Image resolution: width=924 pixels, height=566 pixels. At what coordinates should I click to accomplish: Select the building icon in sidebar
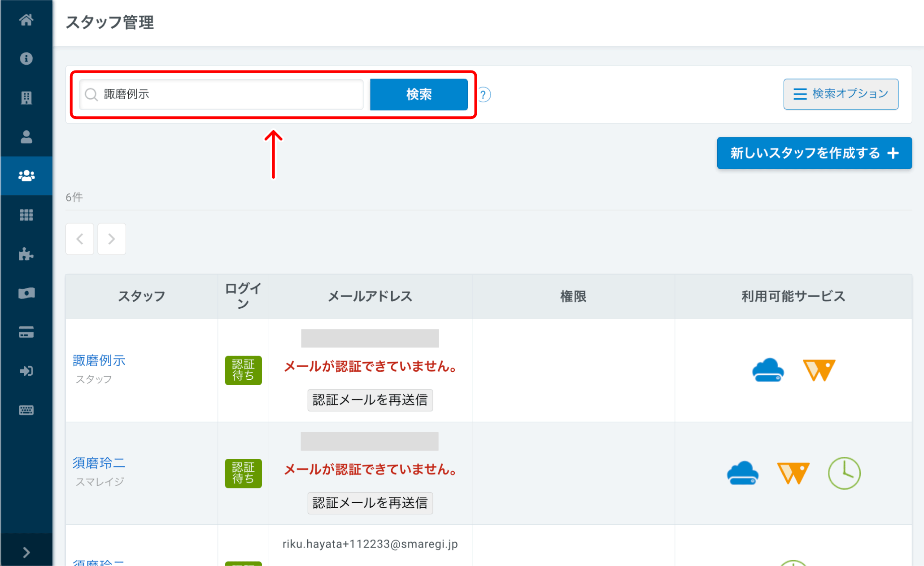pos(26,97)
